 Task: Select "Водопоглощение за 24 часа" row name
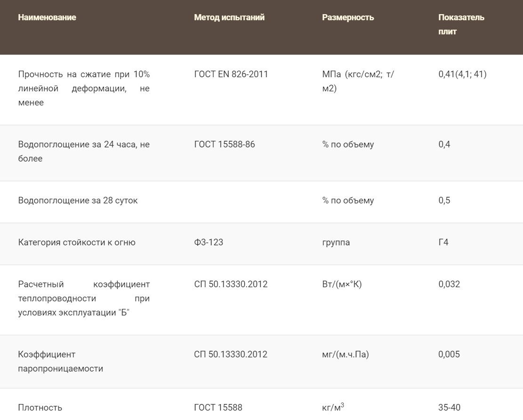pos(84,151)
